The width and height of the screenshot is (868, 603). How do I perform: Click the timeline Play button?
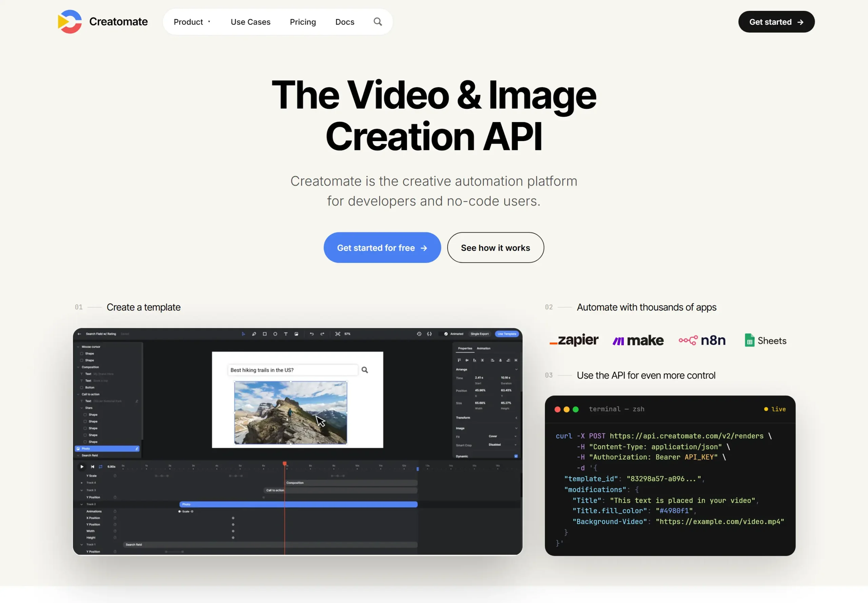82,467
